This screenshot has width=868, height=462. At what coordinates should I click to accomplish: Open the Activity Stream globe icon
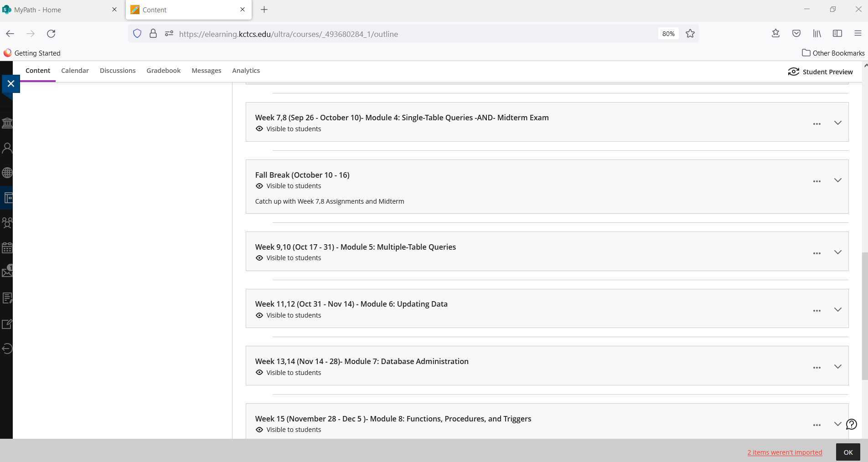[x=7, y=173]
